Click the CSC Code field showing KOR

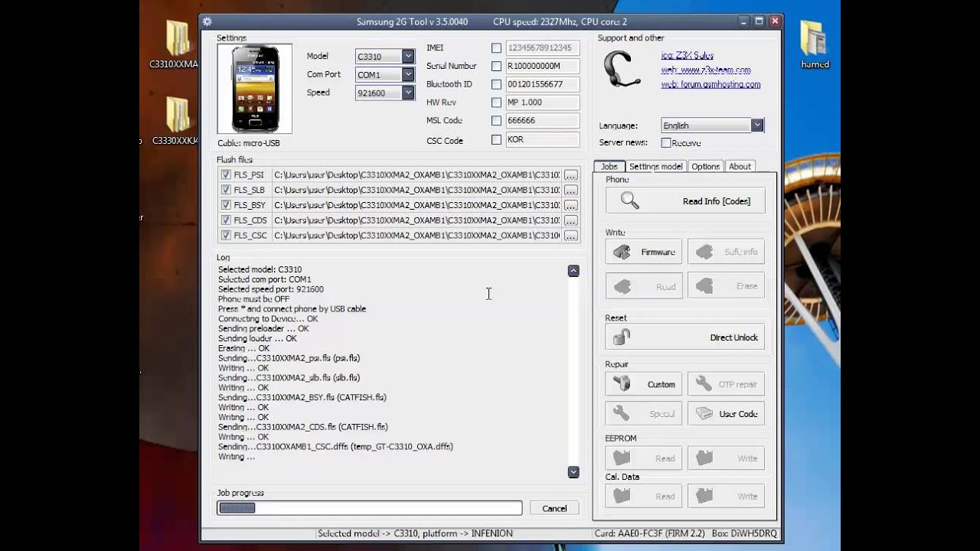(x=543, y=139)
